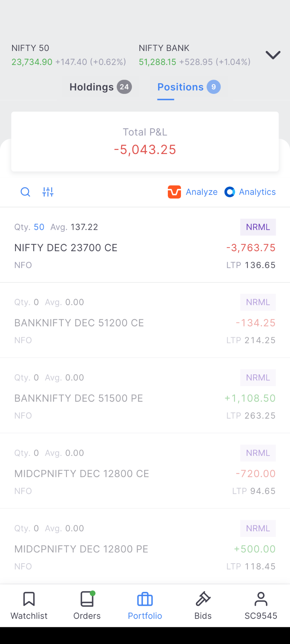Viewport: 290px width, 644px height.
Task: Open the positions filter sliders icon
Action: pyautogui.click(x=48, y=192)
